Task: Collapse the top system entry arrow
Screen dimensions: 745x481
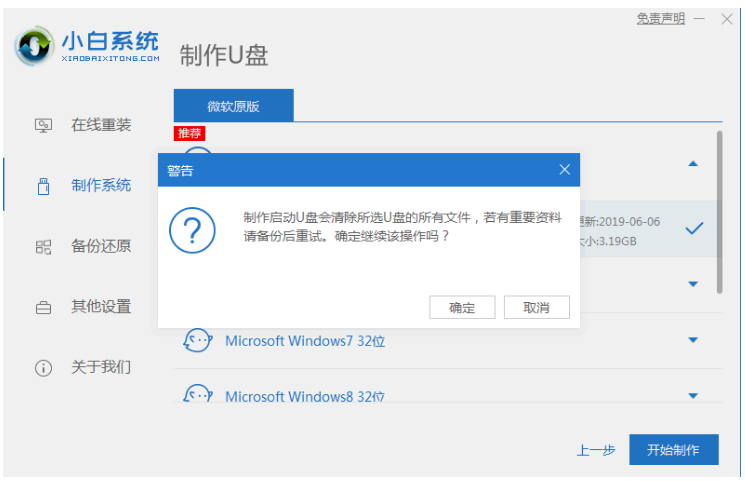Action: pos(693,163)
